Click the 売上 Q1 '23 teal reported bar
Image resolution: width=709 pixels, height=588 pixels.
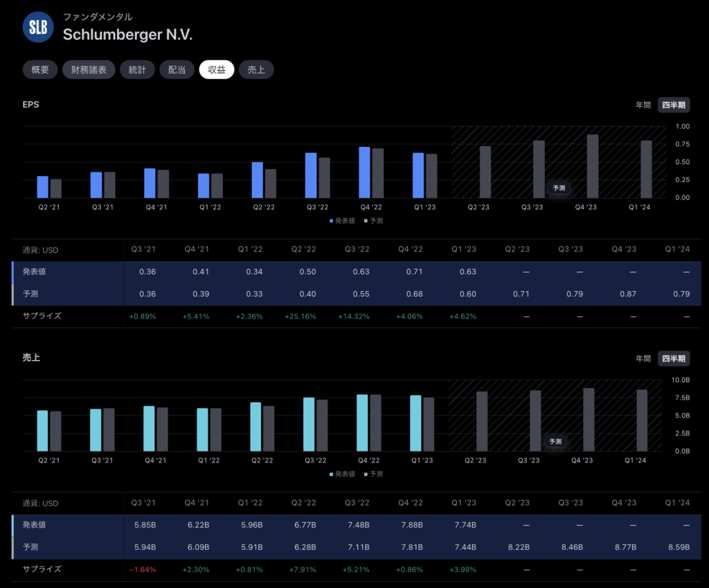[x=415, y=423]
